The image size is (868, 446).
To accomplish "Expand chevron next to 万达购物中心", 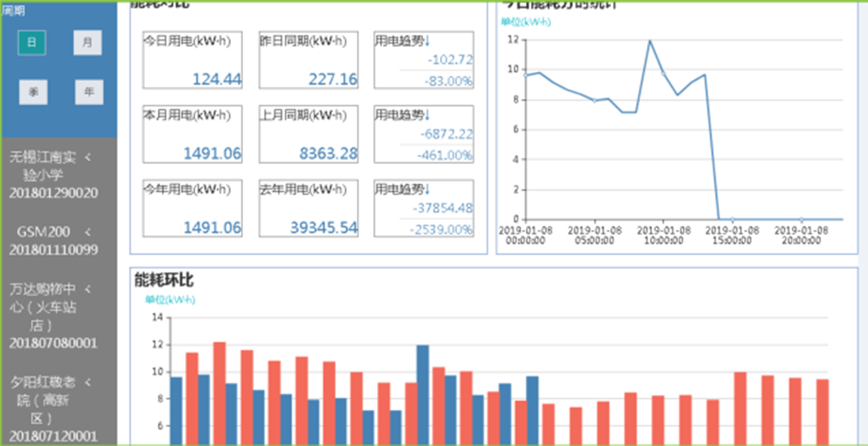I will tap(87, 289).
